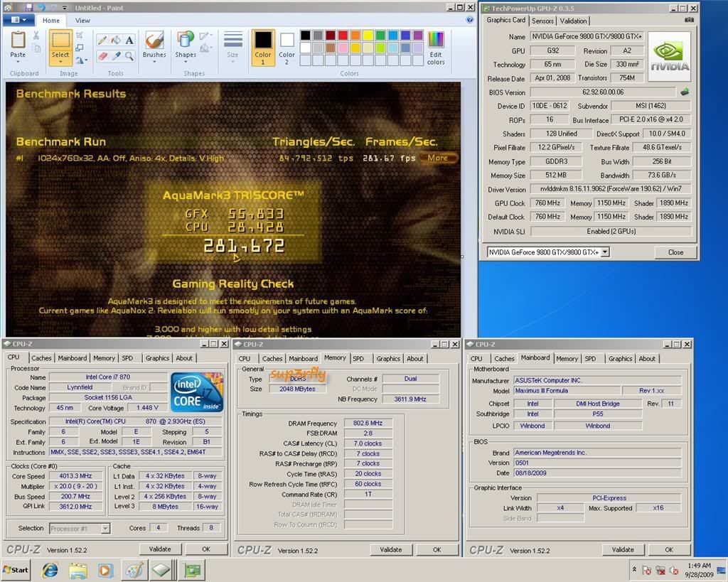This screenshot has width=728, height=582.
Task: Expand the GeForce 9800 GTX graphics card dropdown
Action: (605, 252)
